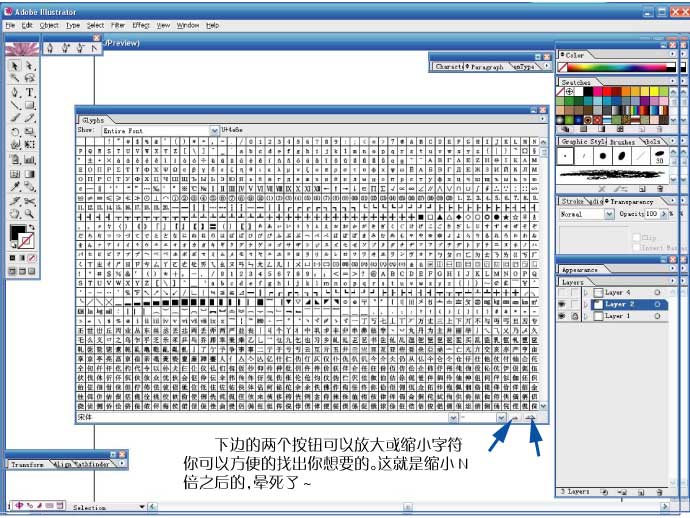This screenshot has width=690, height=518.
Task: Select the Direct Selection tool
Action: 29,66
